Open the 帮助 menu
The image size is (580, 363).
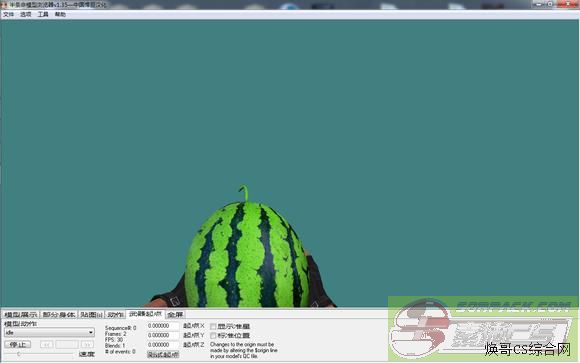tap(60, 14)
